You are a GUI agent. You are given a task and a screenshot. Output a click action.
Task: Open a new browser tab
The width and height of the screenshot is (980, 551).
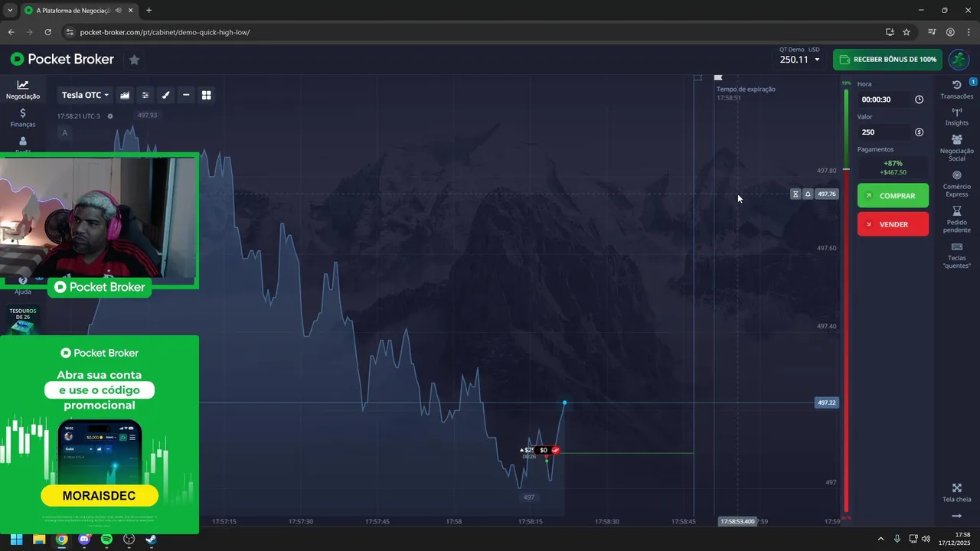[149, 11]
